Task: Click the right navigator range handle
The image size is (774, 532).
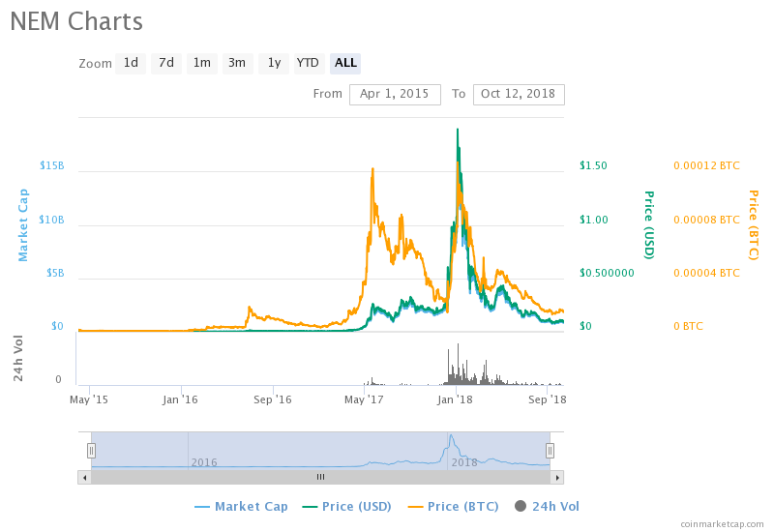Action: click(550, 451)
